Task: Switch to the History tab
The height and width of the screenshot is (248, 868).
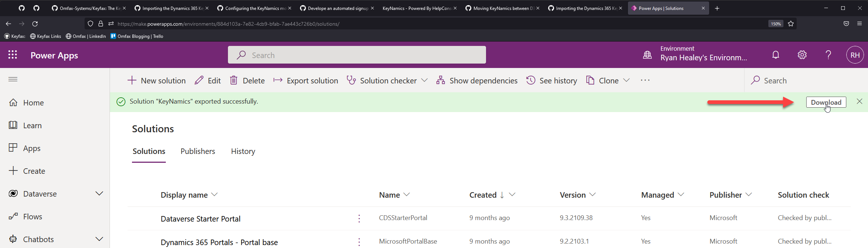Action: click(x=243, y=151)
